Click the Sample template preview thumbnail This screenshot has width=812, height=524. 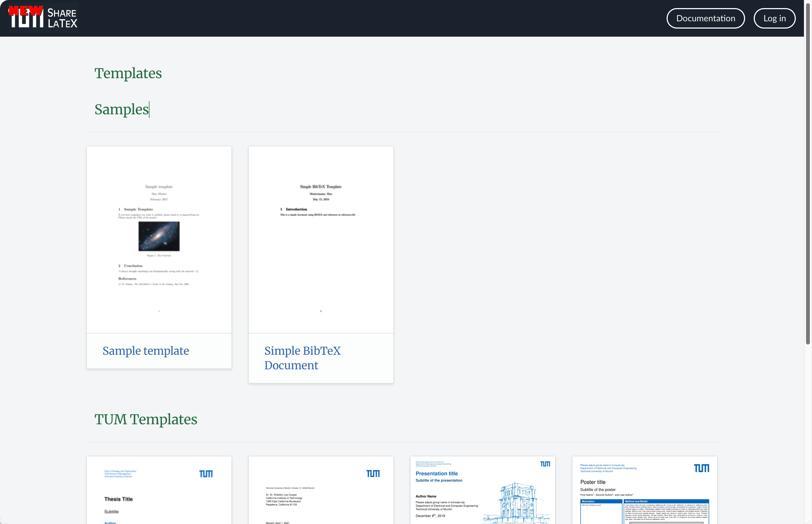coord(159,240)
